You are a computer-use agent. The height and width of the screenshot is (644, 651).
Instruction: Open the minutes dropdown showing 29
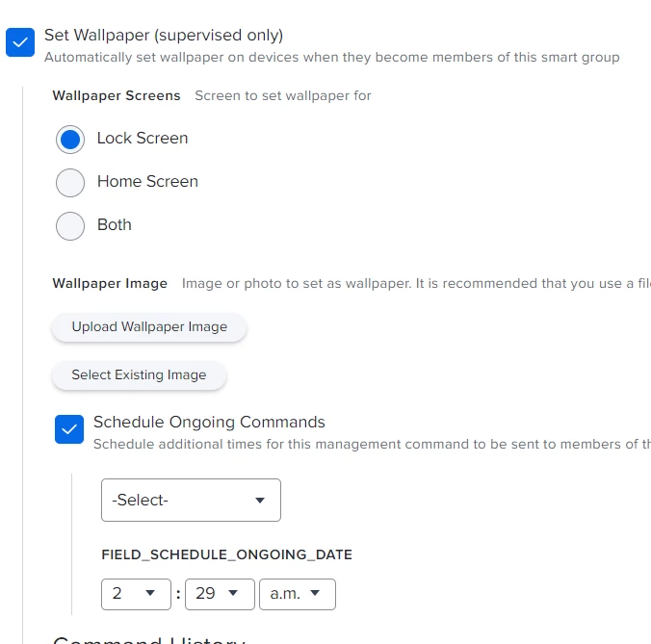(x=220, y=594)
